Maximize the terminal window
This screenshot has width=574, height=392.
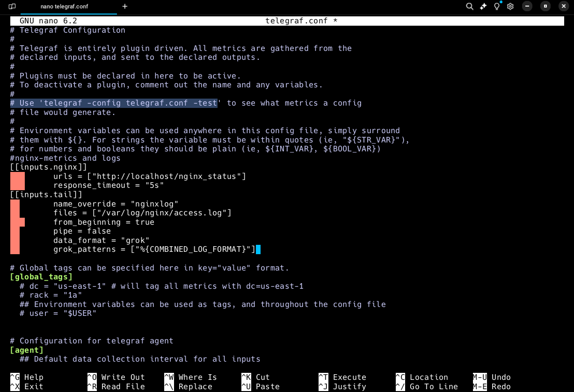545,7
